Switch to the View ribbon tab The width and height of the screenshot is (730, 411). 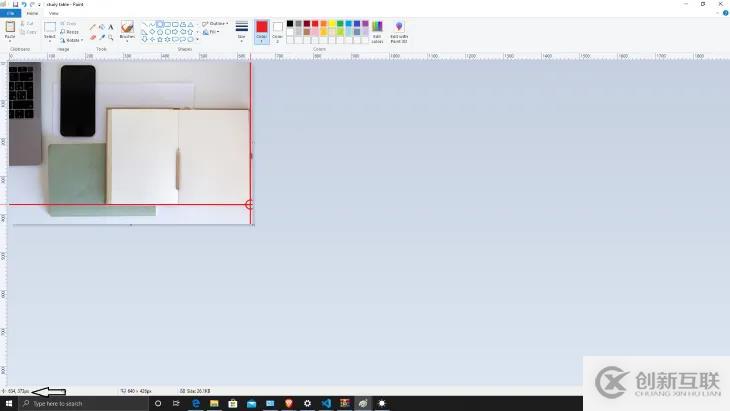54,13
